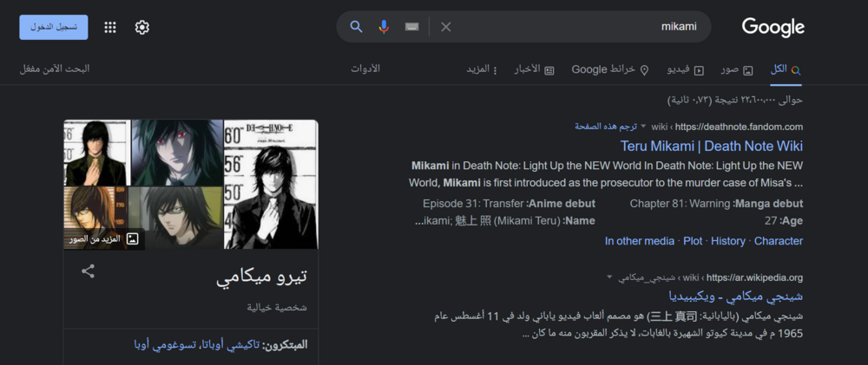Image resolution: width=868 pixels, height=365 pixels.
Task: Open the on-screen keyboard icon
Action: (411, 27)
